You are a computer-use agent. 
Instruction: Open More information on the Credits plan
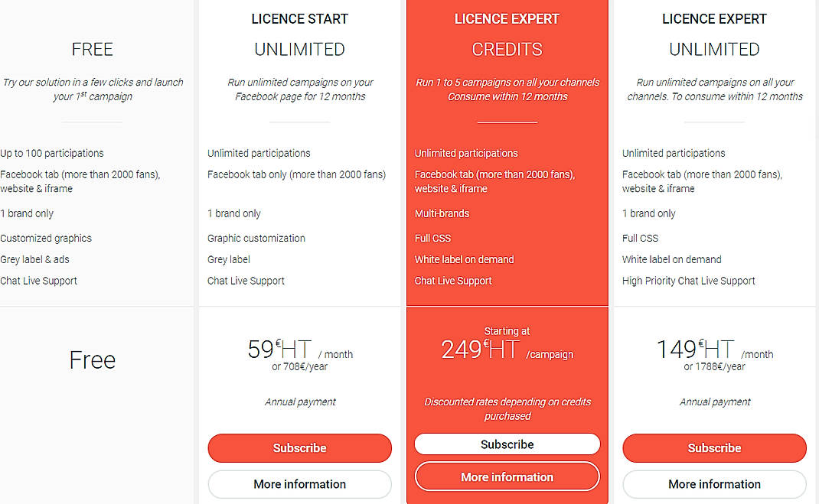[507, 476]
